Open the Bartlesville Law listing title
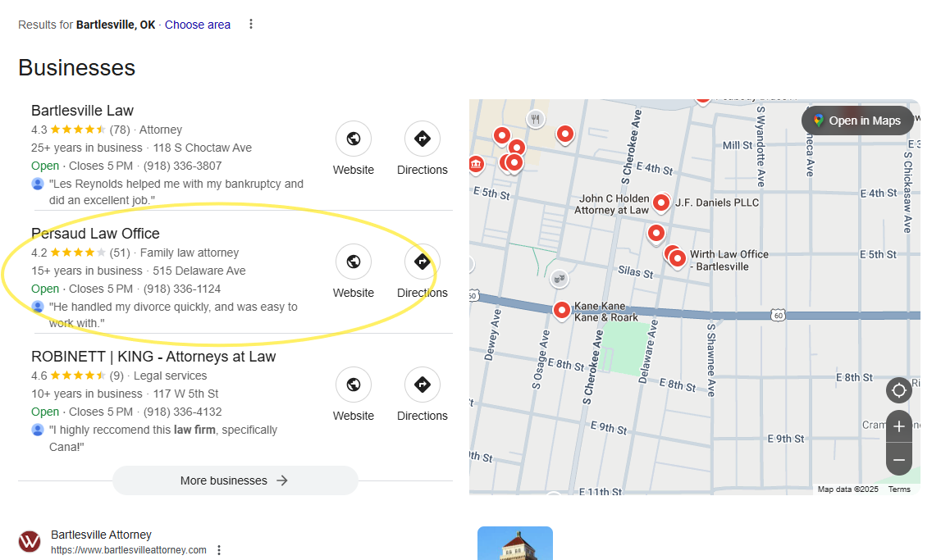This screenshot has height=560, width=941. click(82, 111)
